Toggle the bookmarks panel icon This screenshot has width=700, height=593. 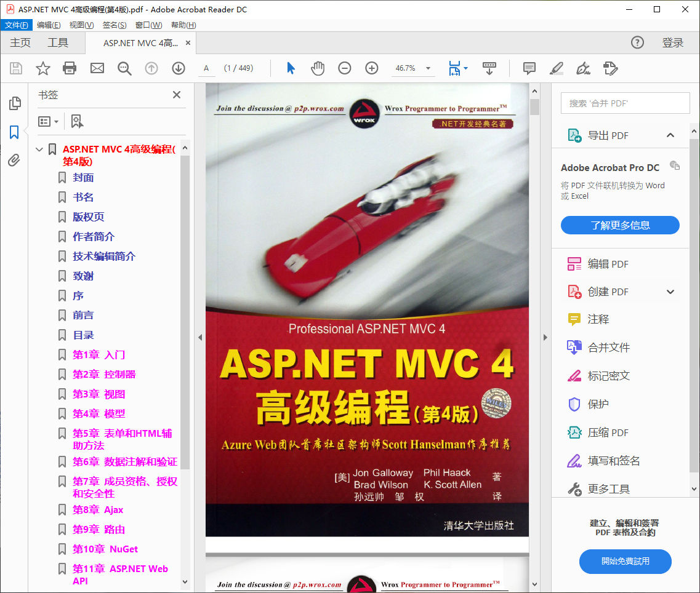14,132
